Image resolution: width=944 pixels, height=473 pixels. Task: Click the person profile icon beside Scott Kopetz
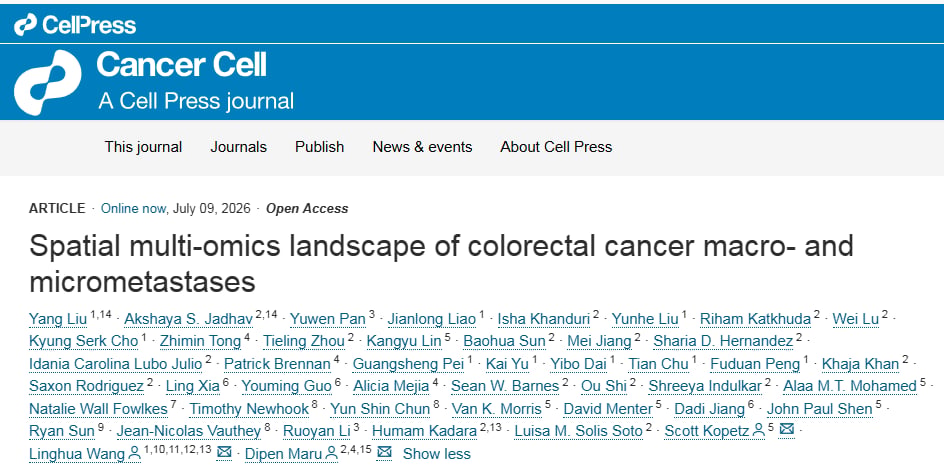[759, 430]
